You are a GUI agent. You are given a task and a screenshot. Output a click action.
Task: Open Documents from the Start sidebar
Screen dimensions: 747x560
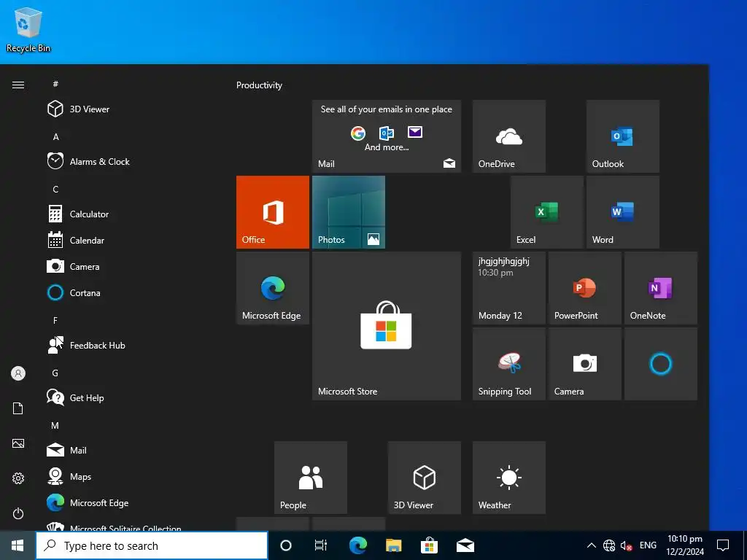click(18, 408)
